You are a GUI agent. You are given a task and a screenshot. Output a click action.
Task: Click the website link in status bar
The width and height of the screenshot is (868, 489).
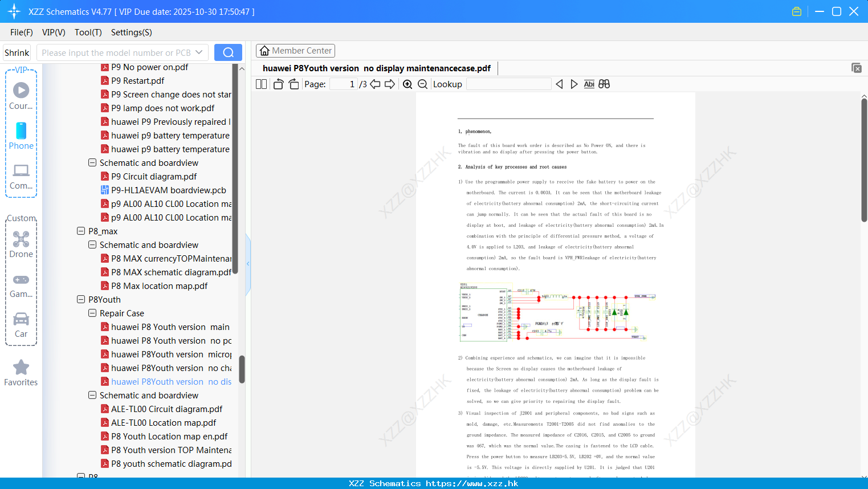click(472, 483)
